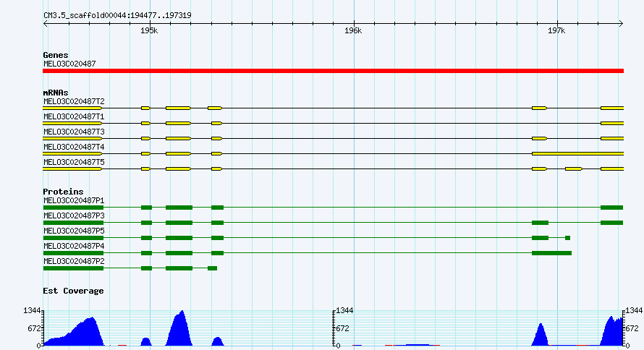
Task: Select the MELO3C020487P2 protein label
Action: [74, 261]
